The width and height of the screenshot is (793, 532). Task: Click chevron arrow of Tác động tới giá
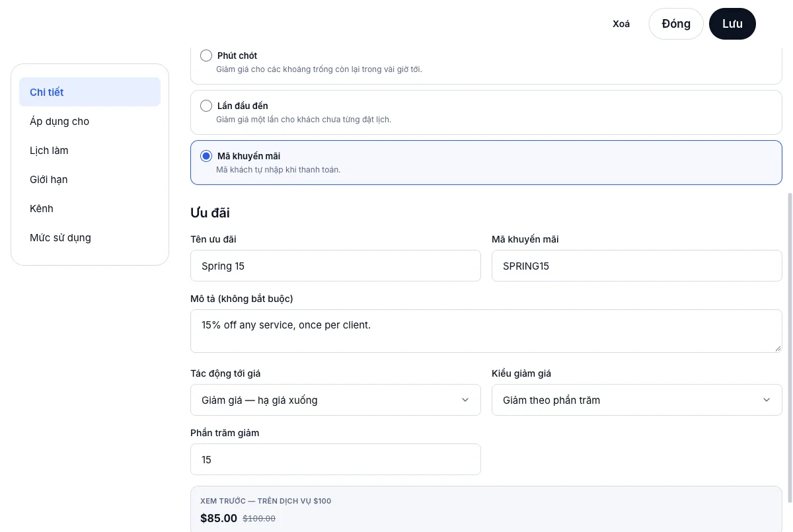coord(465,400)
